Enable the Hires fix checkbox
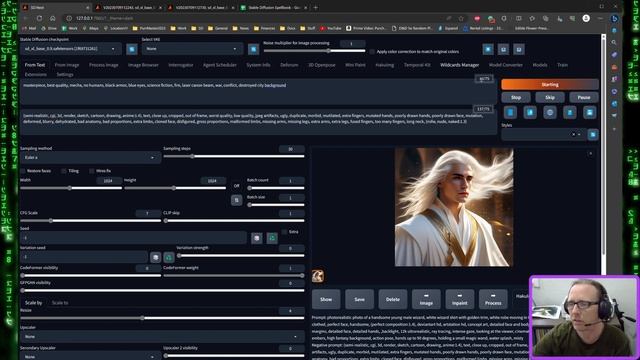The height and width of the screenshot is (360, 640). click(92, 171)
